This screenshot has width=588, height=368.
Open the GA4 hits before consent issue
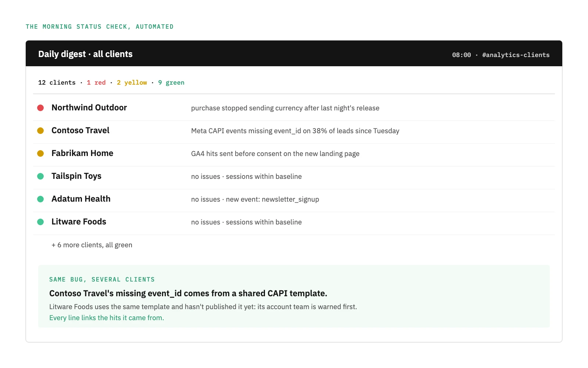coord(275,154)
